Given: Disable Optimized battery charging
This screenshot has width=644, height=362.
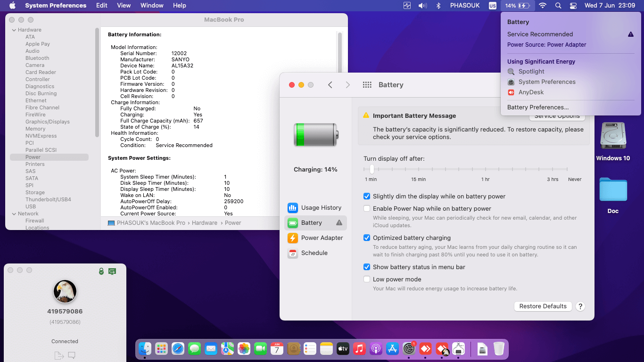Looking at the screenshot, I should (x=367, y=238).
